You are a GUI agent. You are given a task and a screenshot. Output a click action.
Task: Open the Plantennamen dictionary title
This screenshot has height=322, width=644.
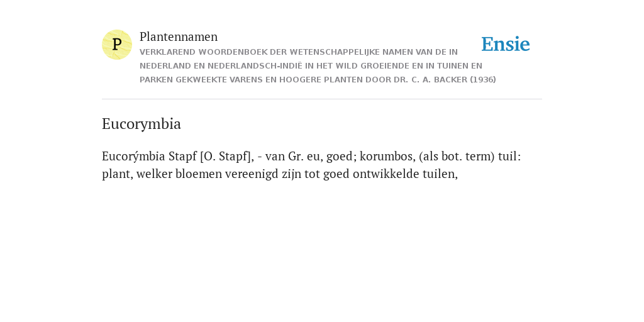click(x=179, y=36)
